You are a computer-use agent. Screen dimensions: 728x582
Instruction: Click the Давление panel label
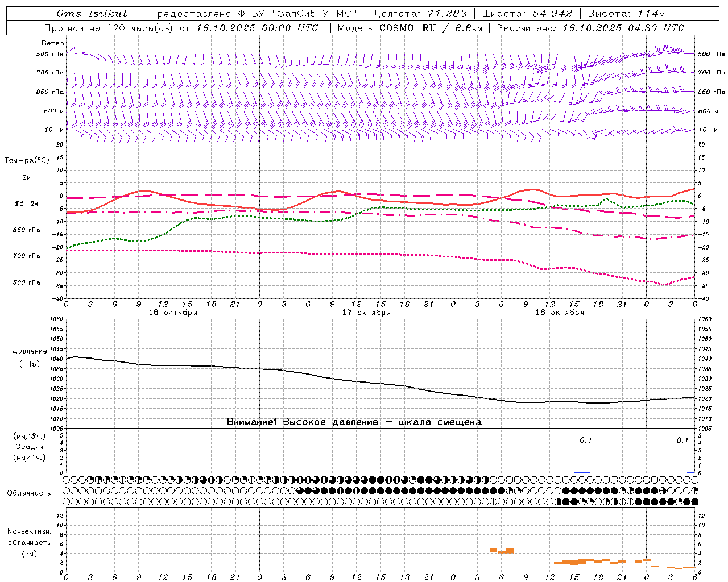(29, 351)
